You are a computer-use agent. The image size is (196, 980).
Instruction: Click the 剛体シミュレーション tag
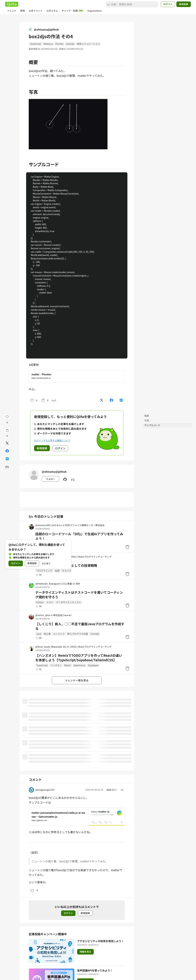88,44
